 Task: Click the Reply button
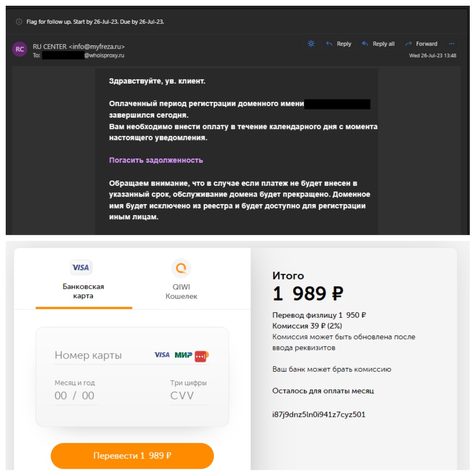(339, 44)
